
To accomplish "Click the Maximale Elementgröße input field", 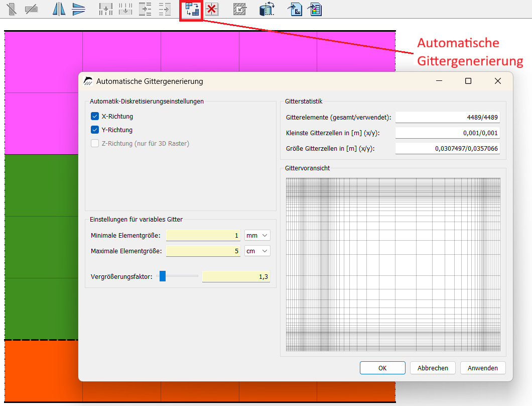I will 203,251.
